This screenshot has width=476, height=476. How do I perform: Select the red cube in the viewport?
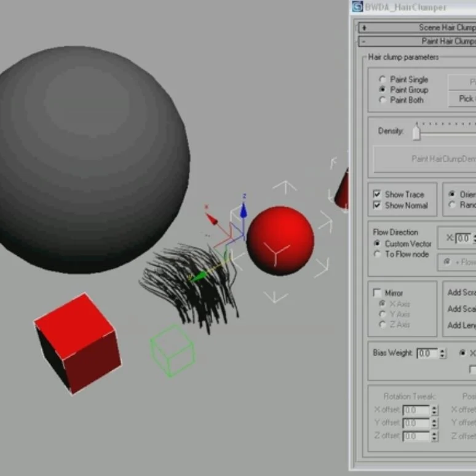78,343
